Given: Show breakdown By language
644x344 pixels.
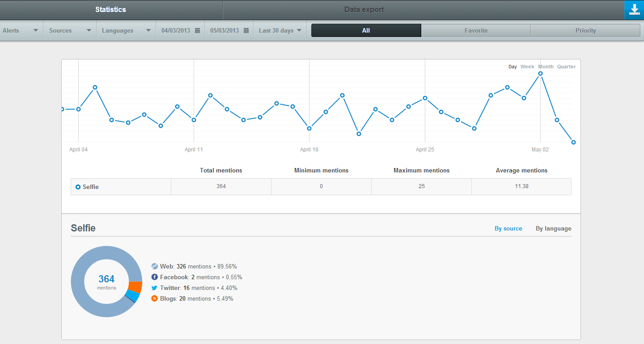Looking at the screenshot, I should pyautogui.click(x=553, y=228).
